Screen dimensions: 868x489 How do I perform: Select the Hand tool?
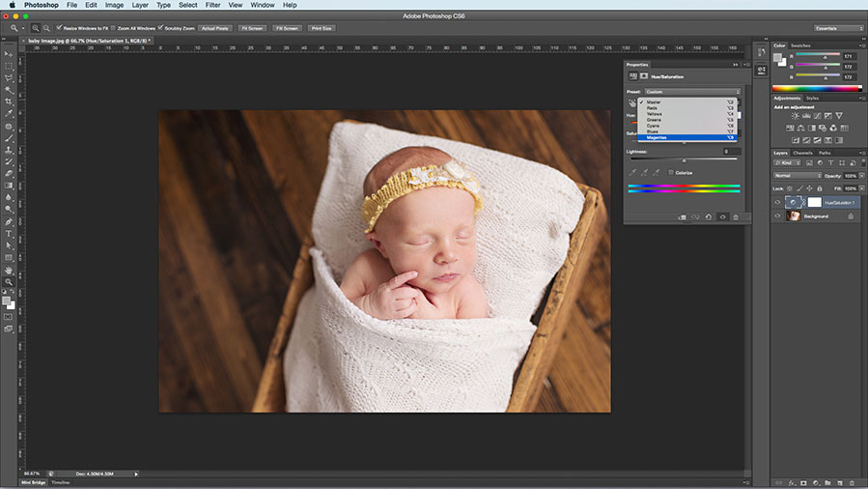coord(9,271)
